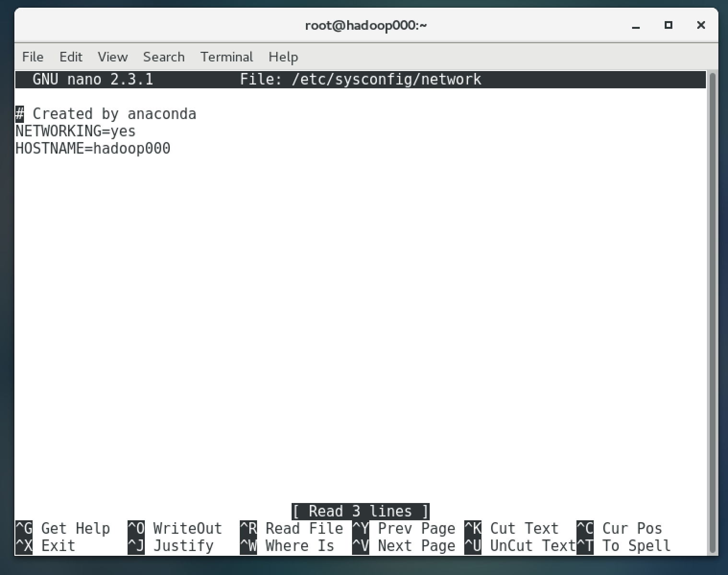The image size is (728, 575).
Task: Click the '# Created by anaconda' line
Action: click(x=106, y=114)
